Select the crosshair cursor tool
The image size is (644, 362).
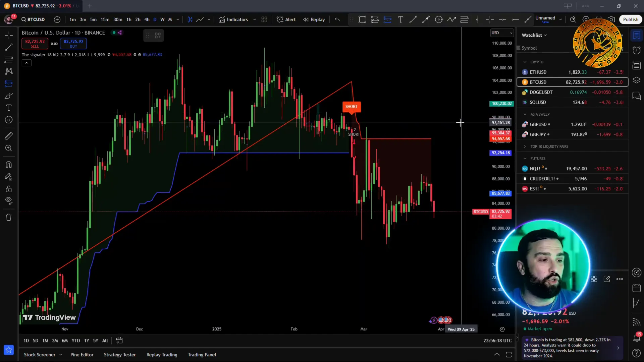pos(9,35)
